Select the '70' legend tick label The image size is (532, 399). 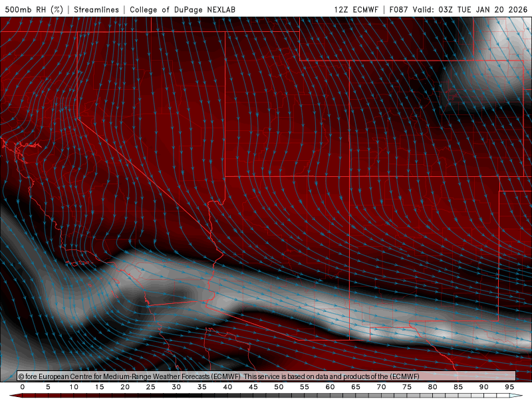point(381,387)
